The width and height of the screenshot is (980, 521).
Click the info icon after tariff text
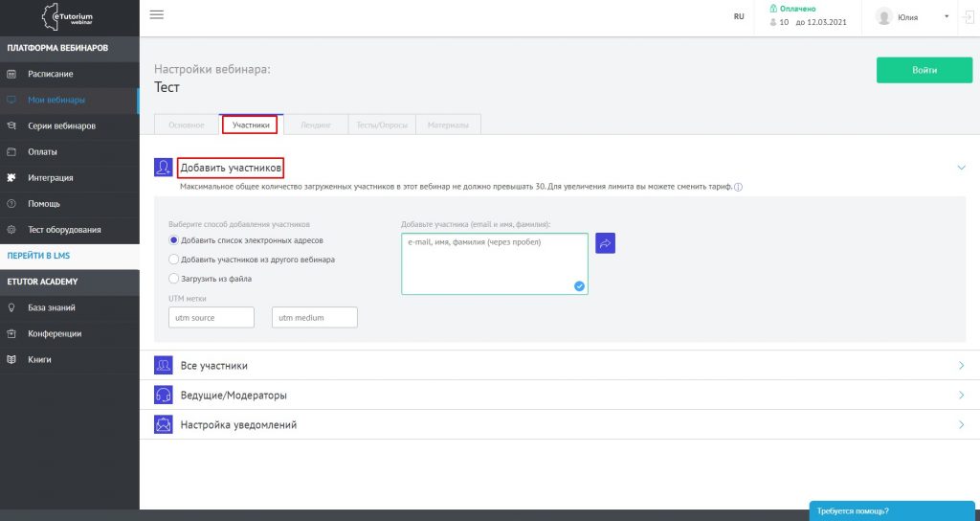pyautogui.click(x=739, y=187)
